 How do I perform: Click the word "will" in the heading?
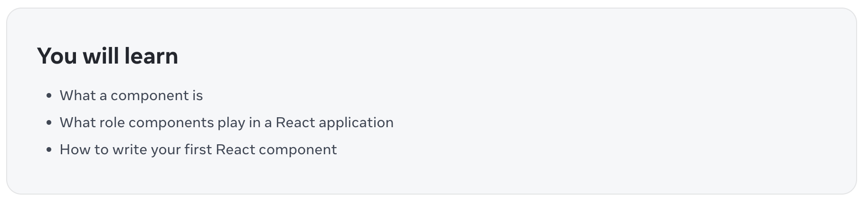(101, 56)
